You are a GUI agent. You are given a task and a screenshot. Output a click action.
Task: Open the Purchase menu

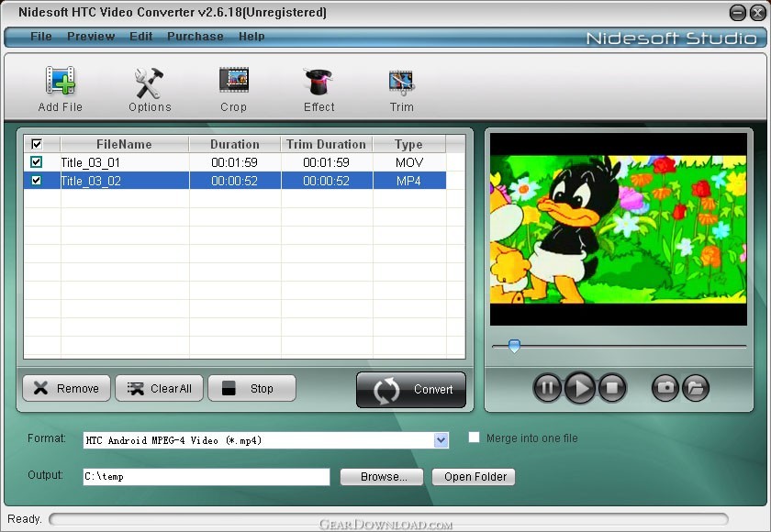coord(195,37)
